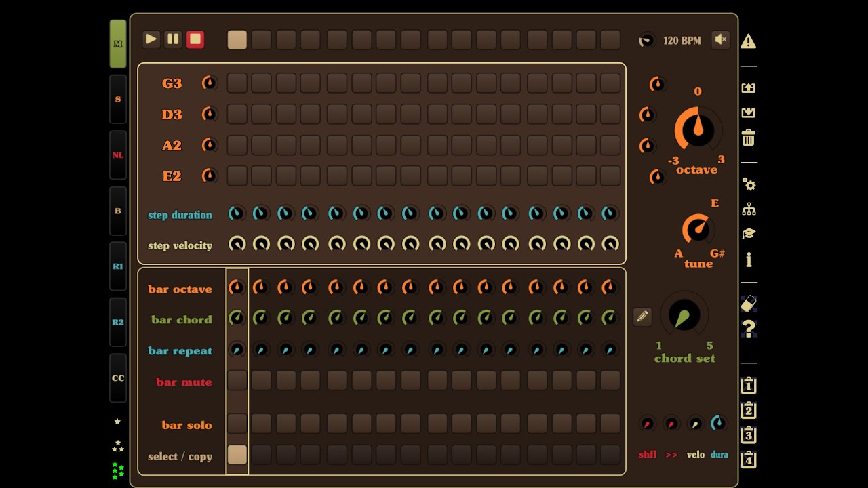Toggle the first step in the D3 row
Screen dimensions: 868x488
coord(237,114)
